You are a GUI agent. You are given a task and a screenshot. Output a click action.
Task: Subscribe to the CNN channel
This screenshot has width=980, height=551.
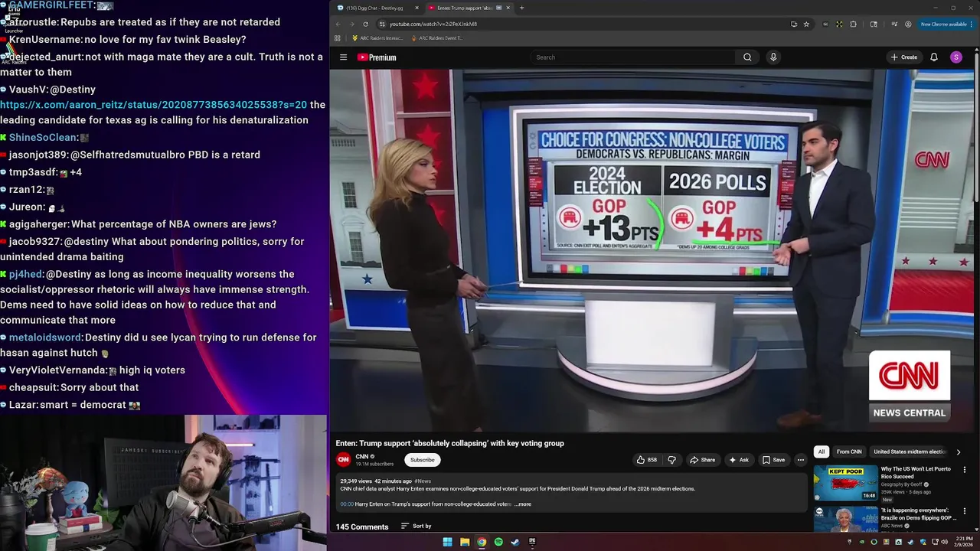(422, 460)
